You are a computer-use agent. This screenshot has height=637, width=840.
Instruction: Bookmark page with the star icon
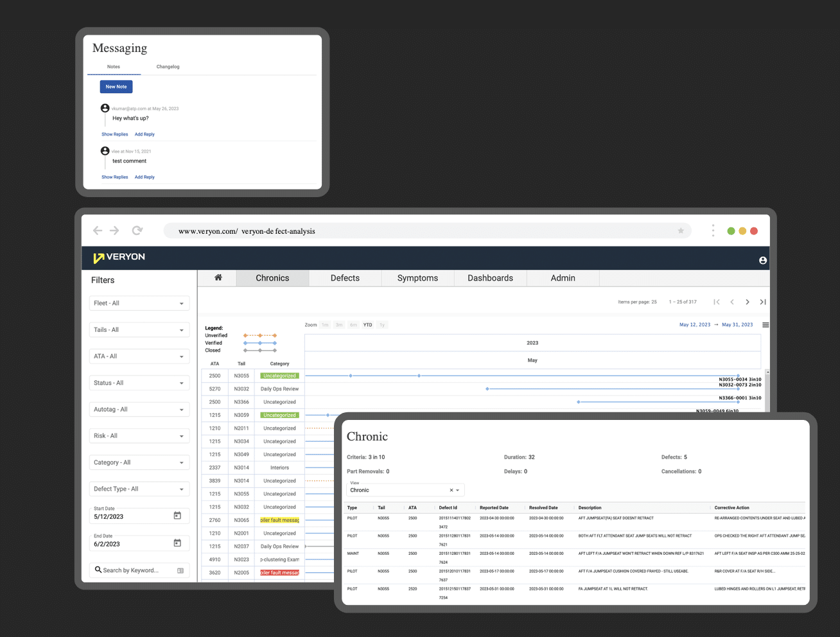681,231
